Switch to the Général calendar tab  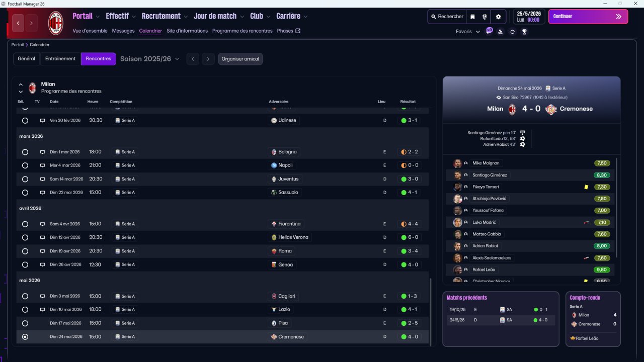(x=26, y=59)
